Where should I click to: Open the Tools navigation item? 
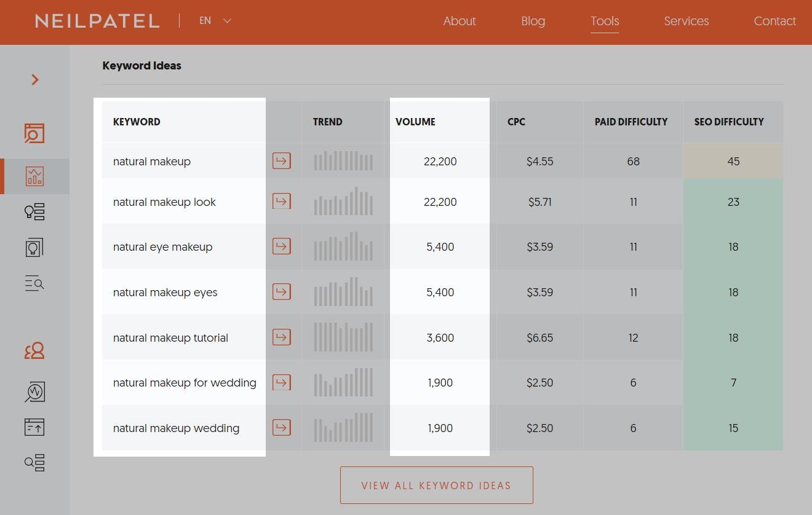point(604,21)
